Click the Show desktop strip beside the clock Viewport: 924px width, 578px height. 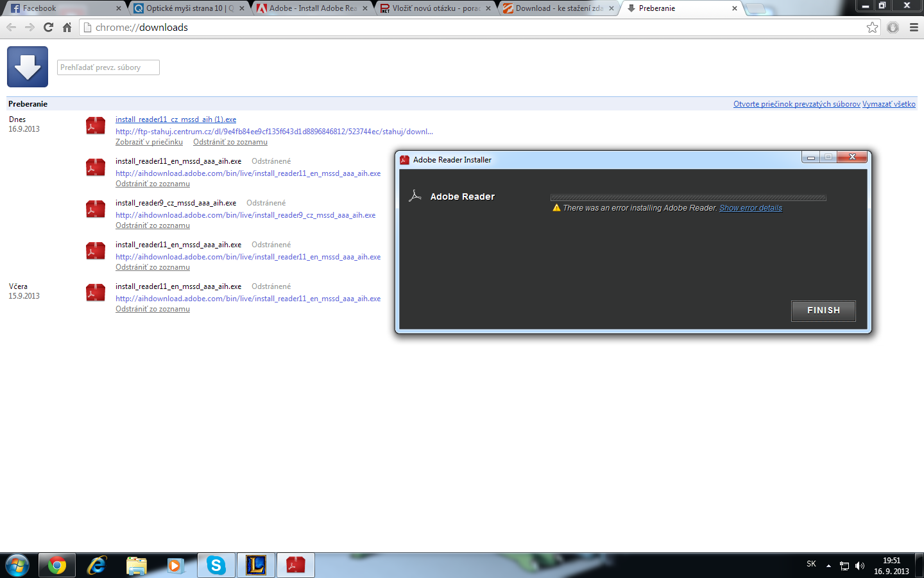pos(920,565)
